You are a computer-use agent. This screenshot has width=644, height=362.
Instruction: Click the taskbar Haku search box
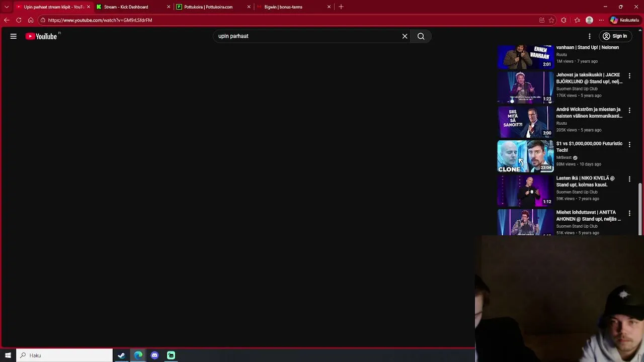tap(64, 355)
